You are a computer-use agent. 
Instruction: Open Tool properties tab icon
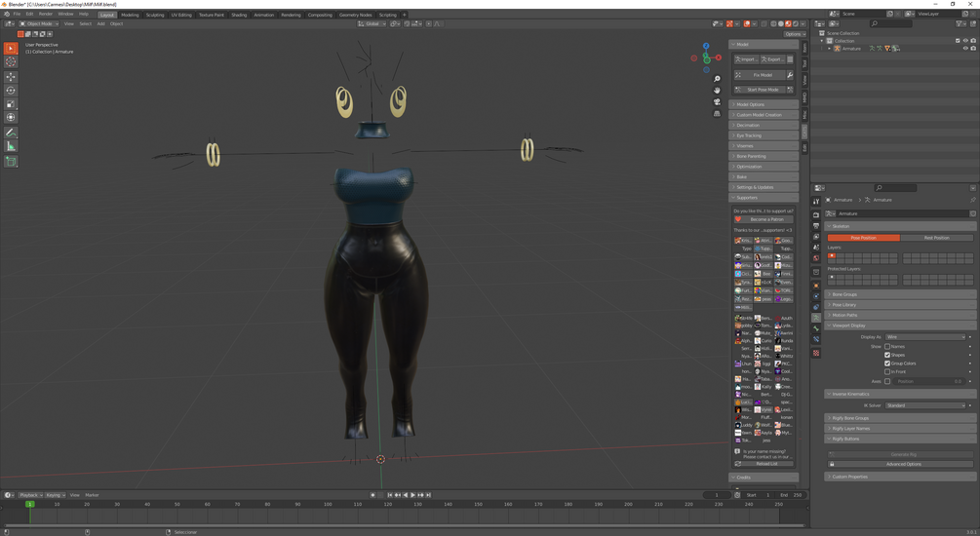coord(815,201)
